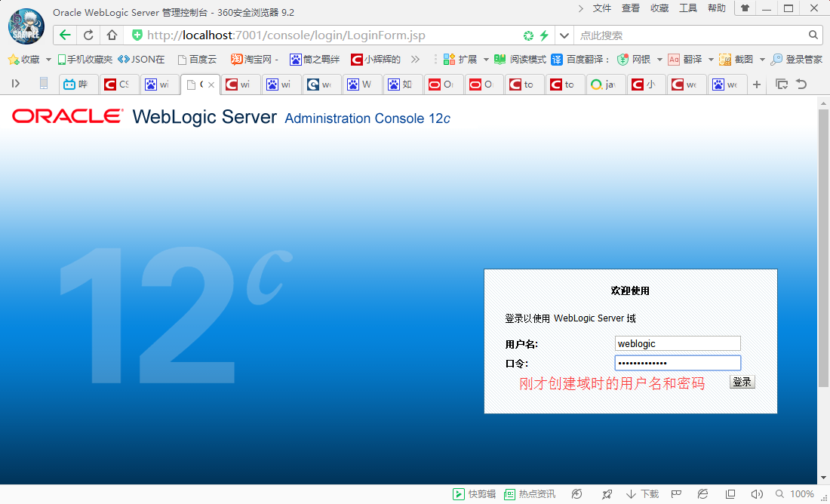
Task: Open the 工具 menu
Action: click(x=688, y=8)
